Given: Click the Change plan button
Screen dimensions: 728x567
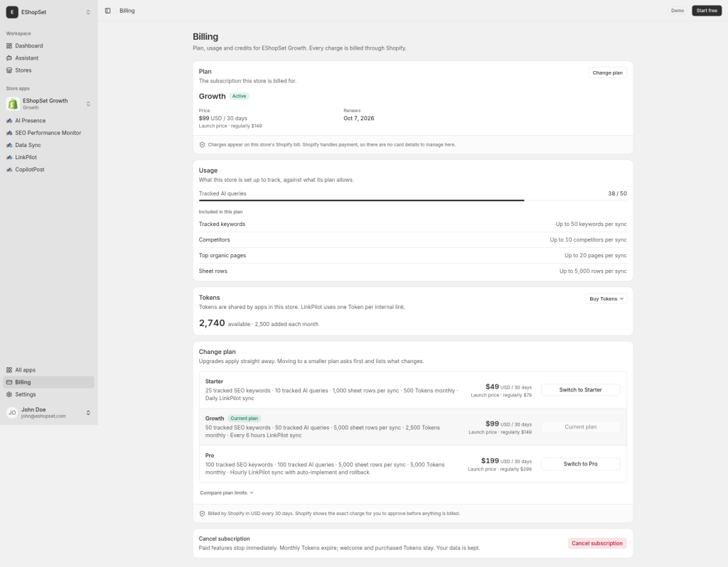Looking at the screenshot, I should (607, 73).
